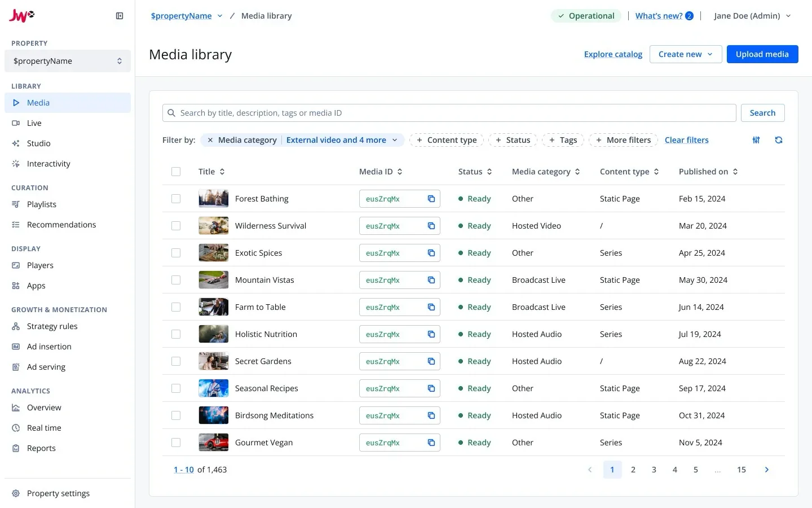The width and height of the screenshot is (812, 508).
Task: Copy media ID for Forest Bathing
Action: 431,199
